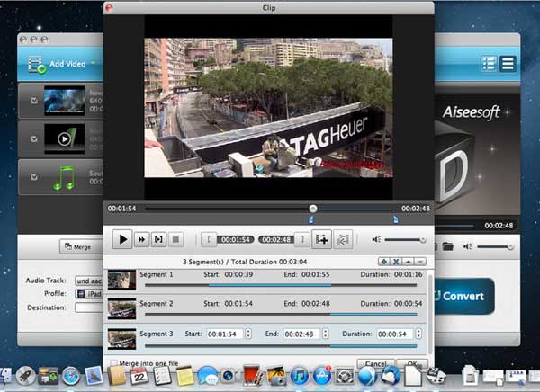Open the Add Video dropdown arrow
The width and height of the screenshot is (540, 392).
click(x=93, y=63)
